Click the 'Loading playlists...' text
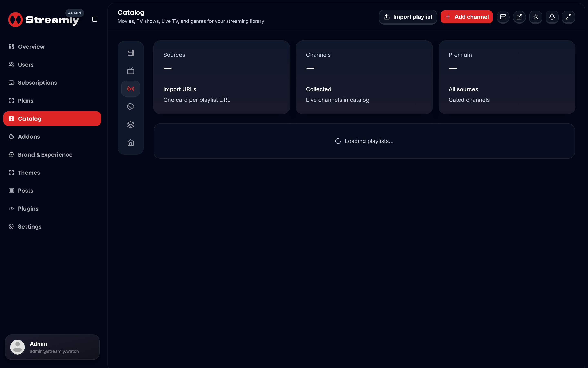This screenshot has width=588, height=368. [x=369, y=141]
